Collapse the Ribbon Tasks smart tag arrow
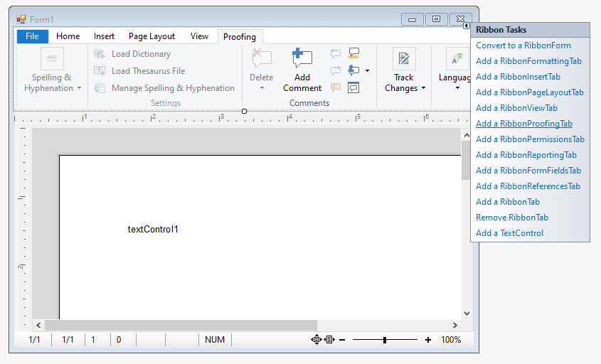 tap(466, 26)
